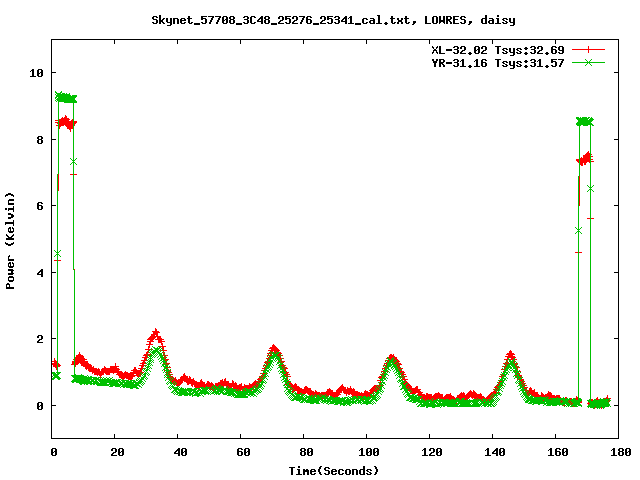Image resolution: width=640 pixels, height=480 pixels.
Task: Click the y-axis tick label '2'
Action: 40,340
